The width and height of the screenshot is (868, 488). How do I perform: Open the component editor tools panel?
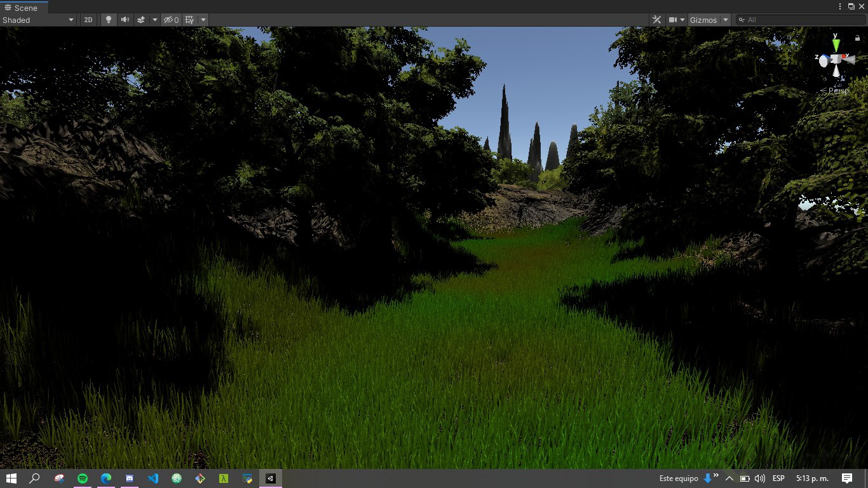click(657, 20)
